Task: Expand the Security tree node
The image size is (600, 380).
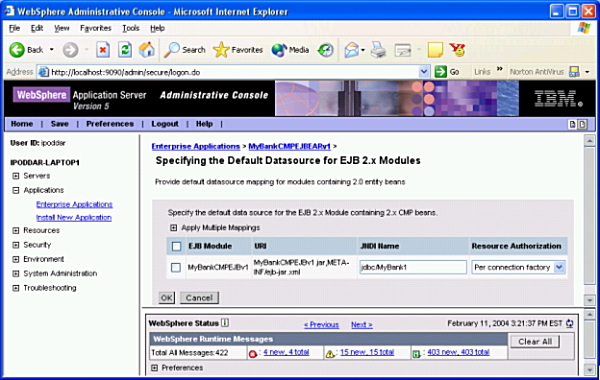Action: 16,245
